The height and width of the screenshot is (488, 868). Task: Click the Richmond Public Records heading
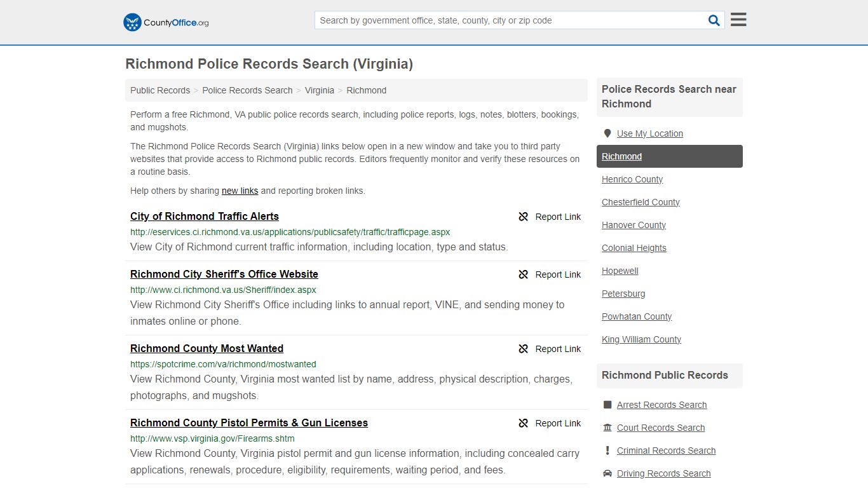(x=665, y=375)
